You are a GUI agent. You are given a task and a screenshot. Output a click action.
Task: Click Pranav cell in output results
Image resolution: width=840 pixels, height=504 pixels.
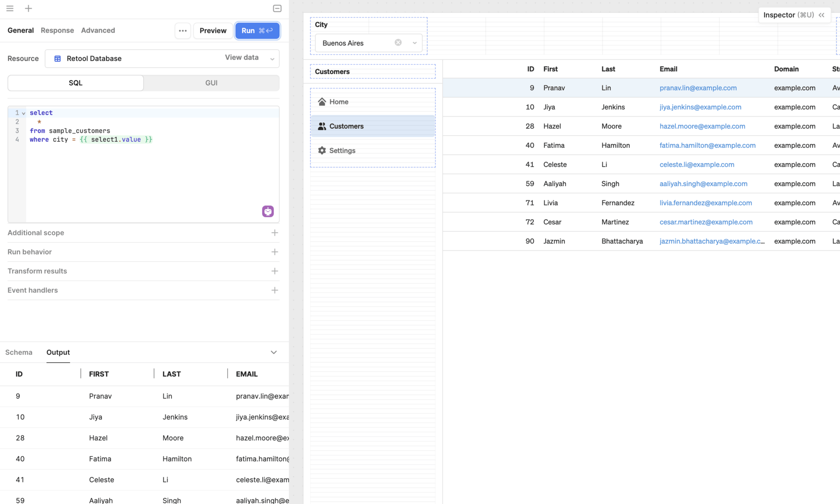100,396
